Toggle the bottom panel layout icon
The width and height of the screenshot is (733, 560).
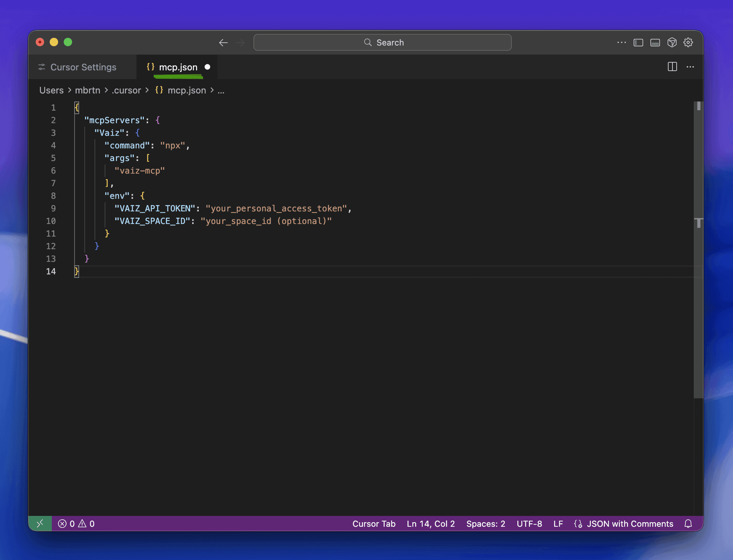(x=655, y=43)
